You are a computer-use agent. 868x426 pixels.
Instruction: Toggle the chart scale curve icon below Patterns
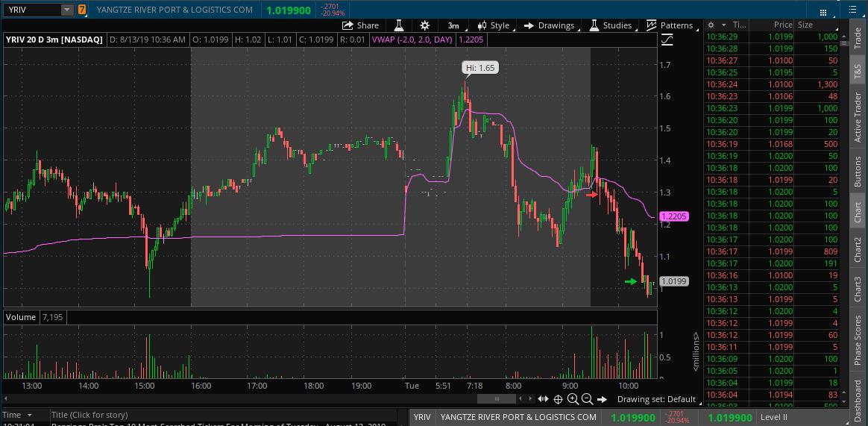point(667,40)
